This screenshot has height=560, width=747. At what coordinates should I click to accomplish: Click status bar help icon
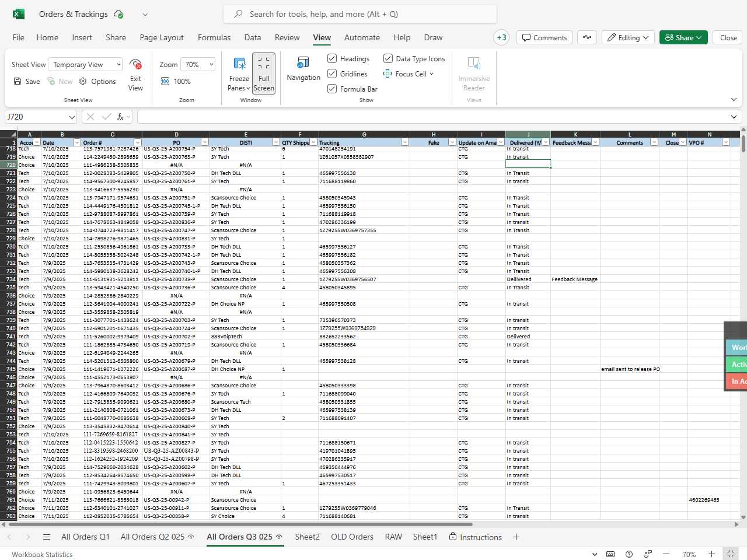pyautogui.click(x=629, y=554)
